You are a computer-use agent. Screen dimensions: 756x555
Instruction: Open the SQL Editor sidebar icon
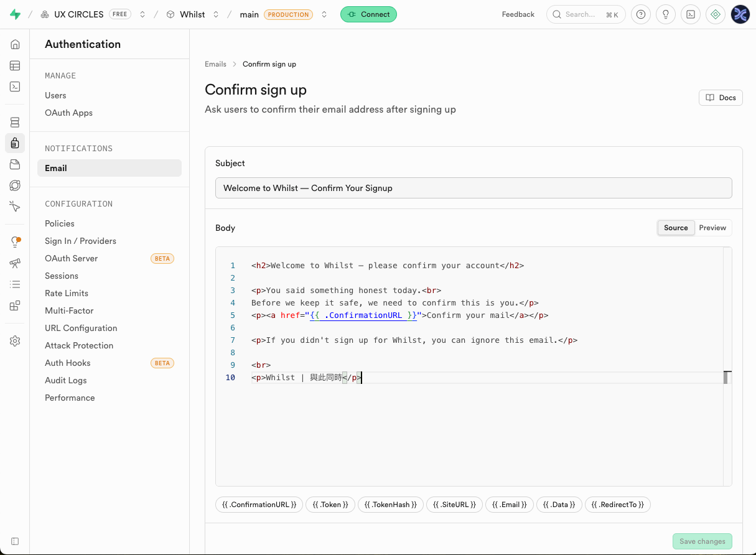pos(15,86)
